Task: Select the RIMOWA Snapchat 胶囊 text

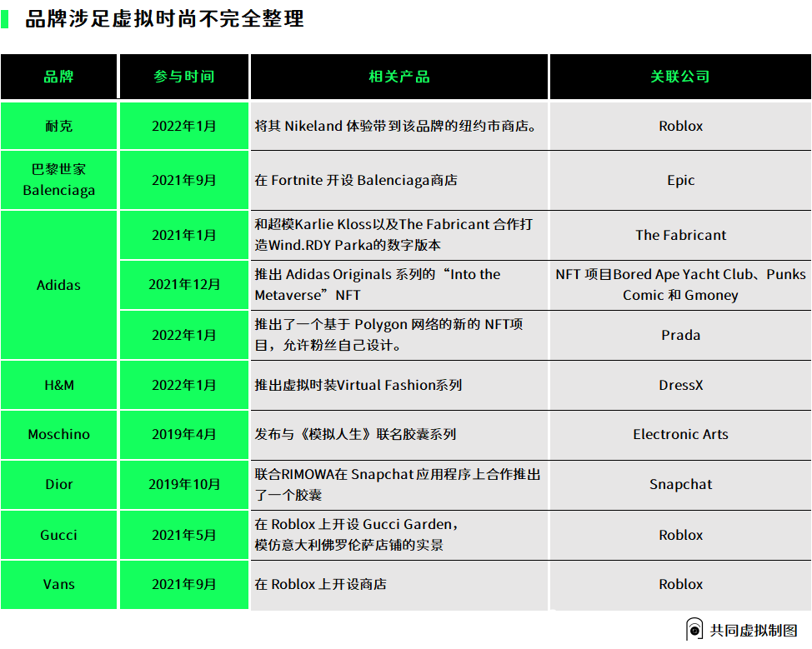Action: point(398,484)
